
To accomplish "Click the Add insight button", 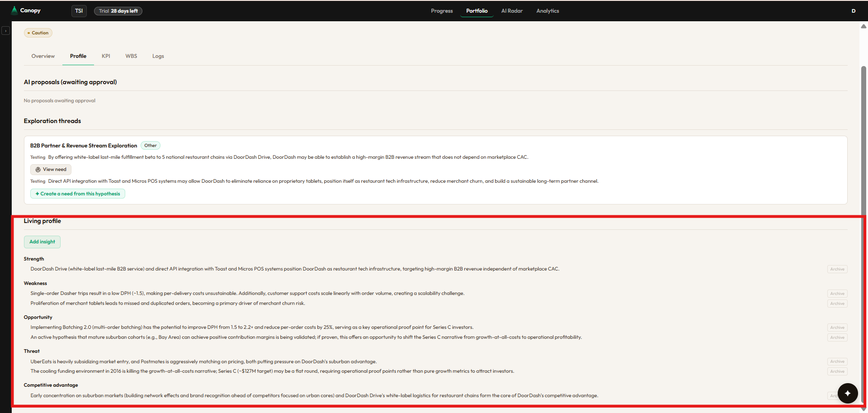I will pos(42,242).
